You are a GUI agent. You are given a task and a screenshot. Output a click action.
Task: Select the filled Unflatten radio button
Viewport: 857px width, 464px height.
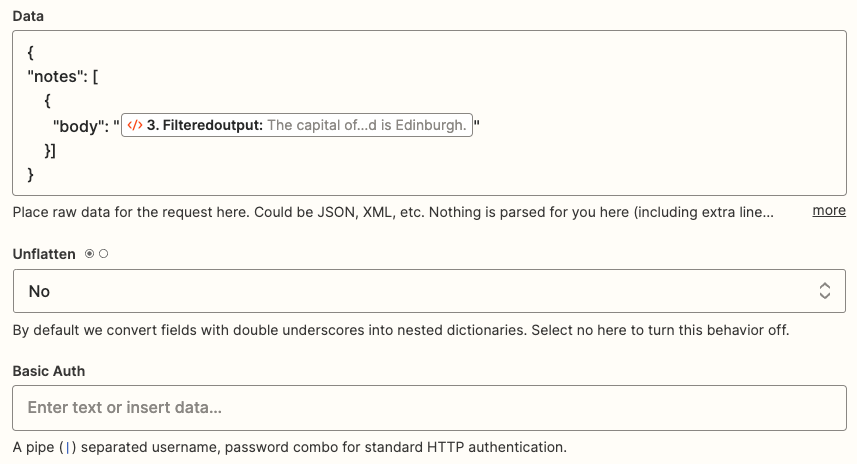click(x=90, y=254)
